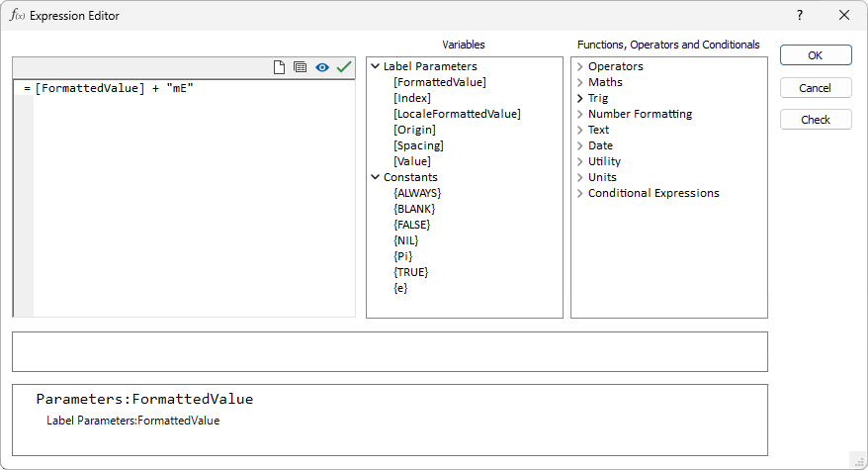
Task: Click the resize grip at dialog corner
Action: [860, 462]
